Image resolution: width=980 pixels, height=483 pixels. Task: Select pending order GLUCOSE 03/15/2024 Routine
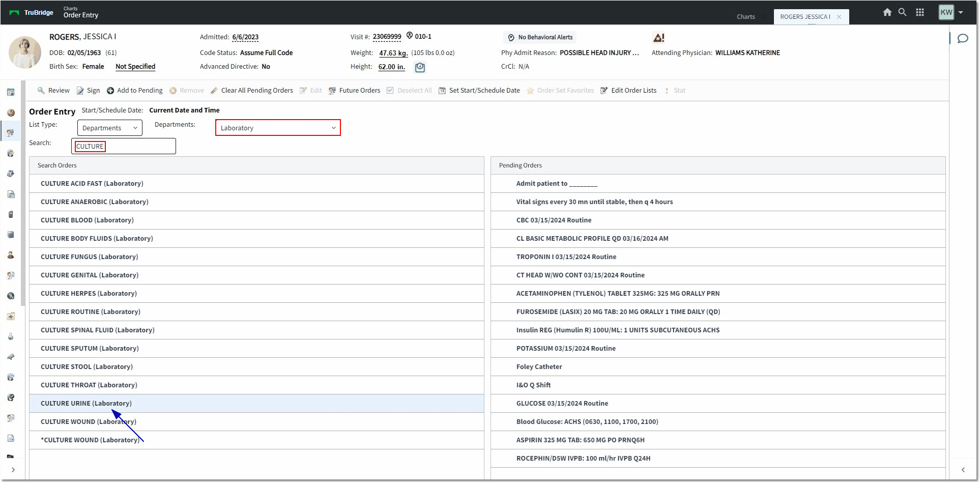718,404
